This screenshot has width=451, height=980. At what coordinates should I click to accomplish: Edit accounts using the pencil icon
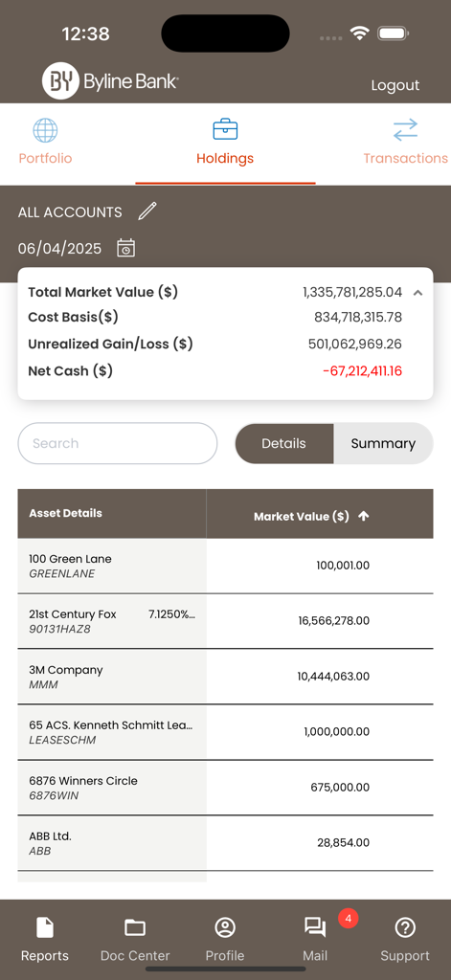coord(147,212)
